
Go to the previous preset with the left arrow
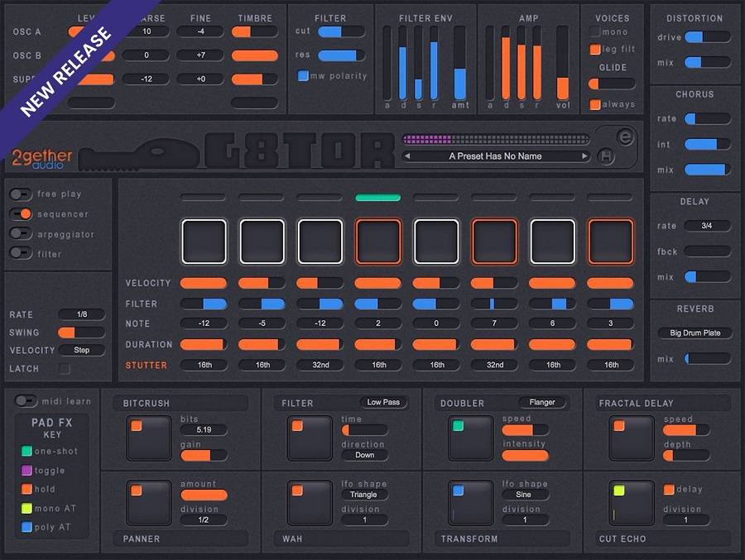point(407,156)
